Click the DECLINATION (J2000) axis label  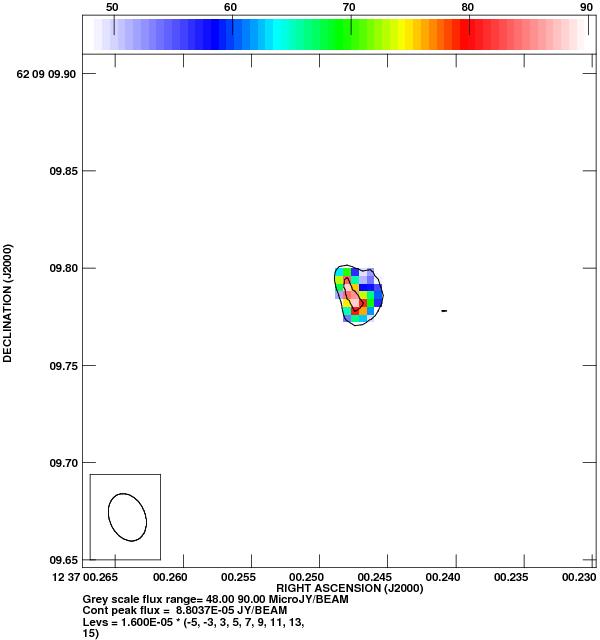(9, 301)
